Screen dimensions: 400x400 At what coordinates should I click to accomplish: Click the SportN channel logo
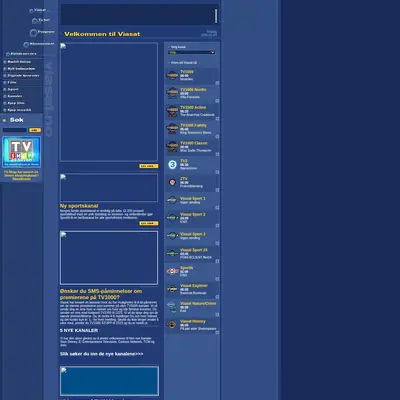(x=172, y=271)
